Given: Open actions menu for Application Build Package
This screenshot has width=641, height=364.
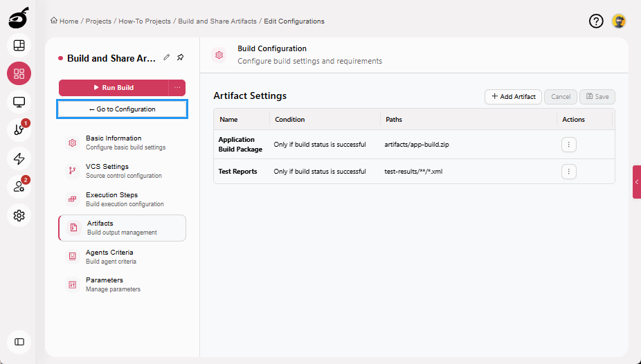Looking at the screenshot, I should tap(568, 145).
